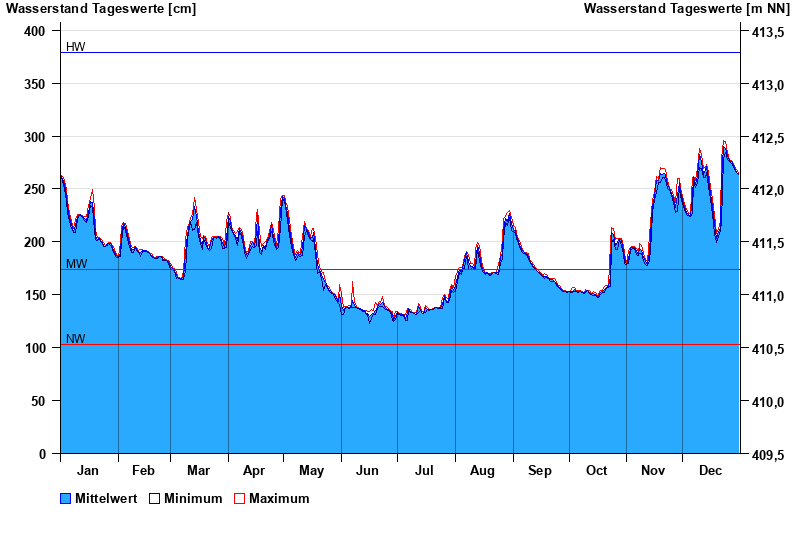Select the Oct month label

point(597,470)
